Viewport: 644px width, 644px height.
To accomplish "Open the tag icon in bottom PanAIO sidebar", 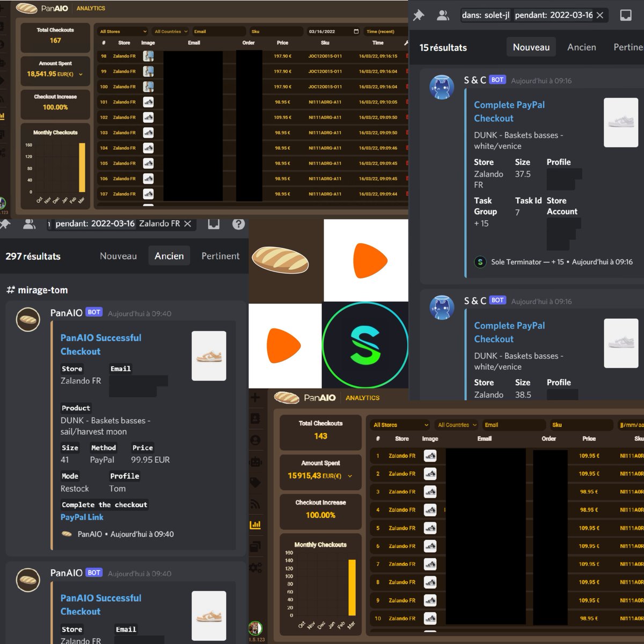I will click(255, 482).
